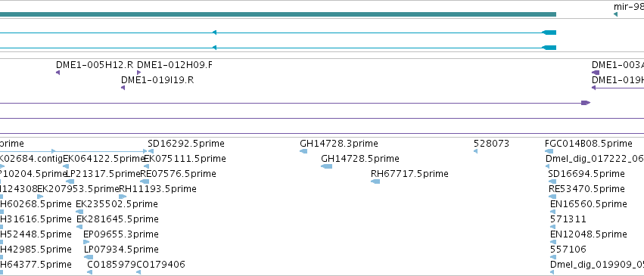
Task: Click the RE53470.5prime label
Action: [586, 189]
